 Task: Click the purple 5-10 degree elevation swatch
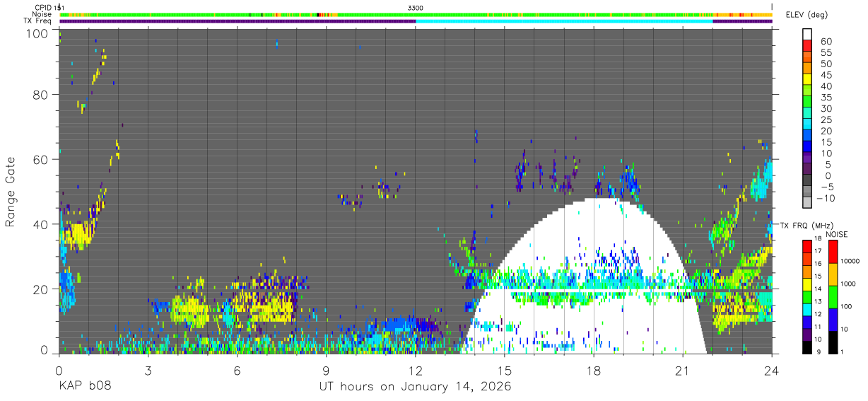pos(809,159)
